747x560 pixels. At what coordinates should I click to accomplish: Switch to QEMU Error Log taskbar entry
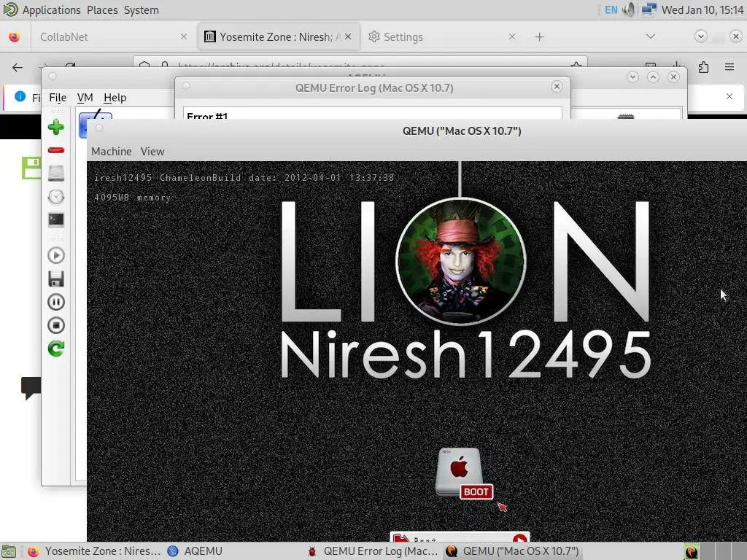[373, 551]
